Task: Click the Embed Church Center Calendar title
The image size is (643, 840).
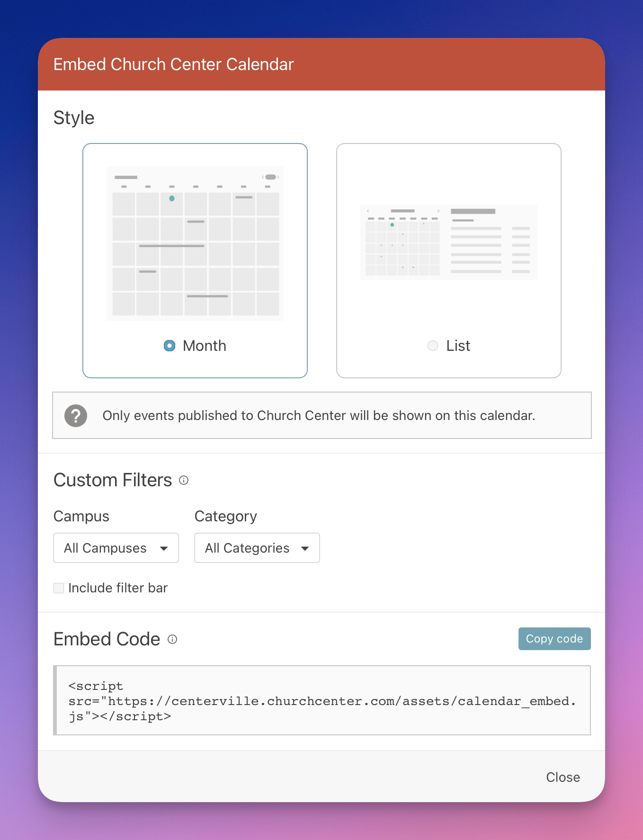Action: 173,64
